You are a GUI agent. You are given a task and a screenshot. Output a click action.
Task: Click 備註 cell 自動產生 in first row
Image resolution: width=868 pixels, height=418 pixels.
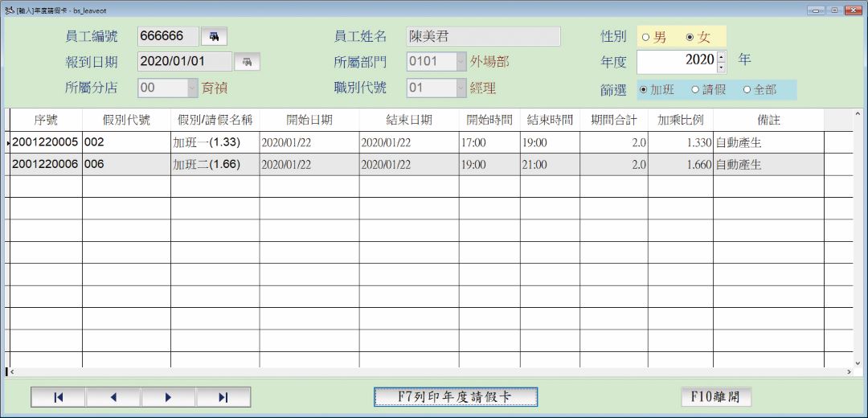point(768,142)
